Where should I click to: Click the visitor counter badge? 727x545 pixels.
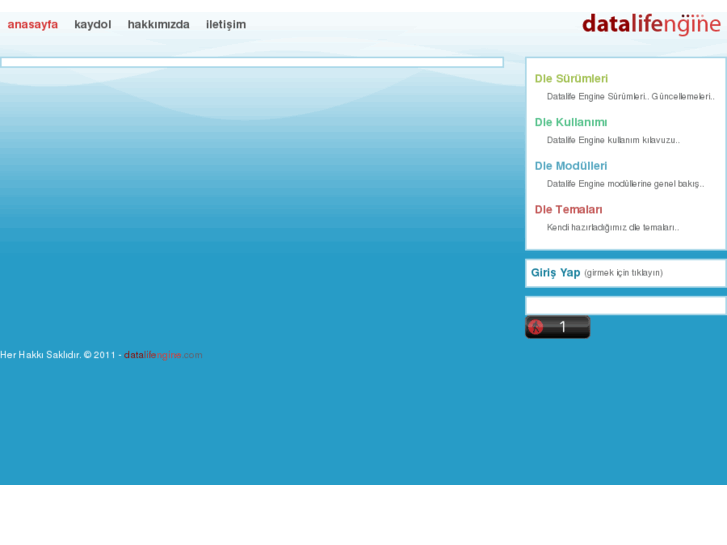[x=557, y=327]
